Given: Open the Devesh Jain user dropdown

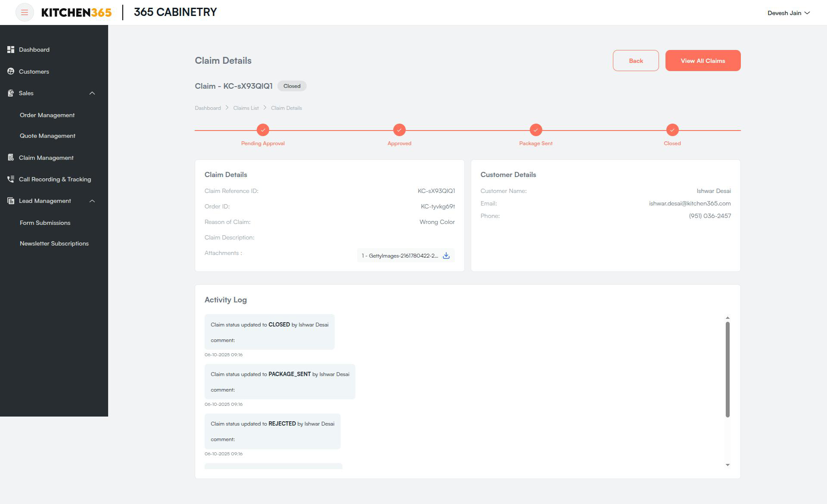Looking at the screenshot, I should [789, 13].
